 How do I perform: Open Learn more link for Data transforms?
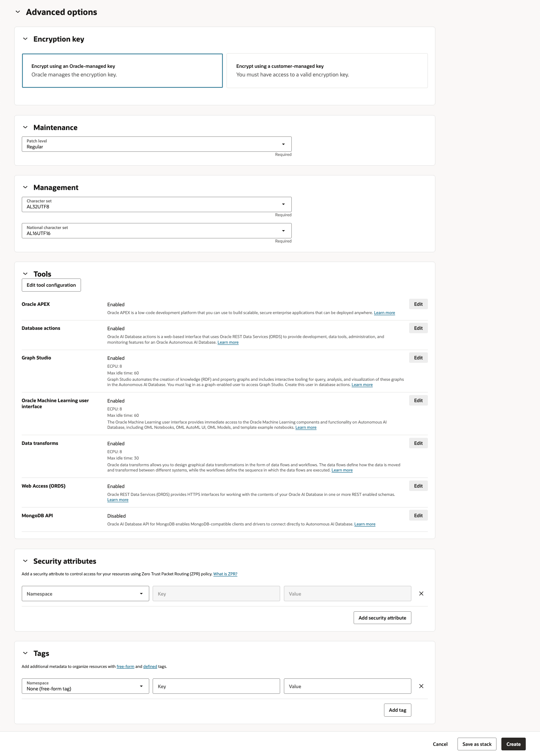coord(342,470)
